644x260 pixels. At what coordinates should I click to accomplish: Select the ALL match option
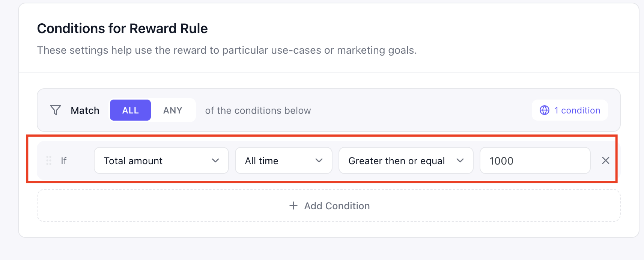click(130, 110)
